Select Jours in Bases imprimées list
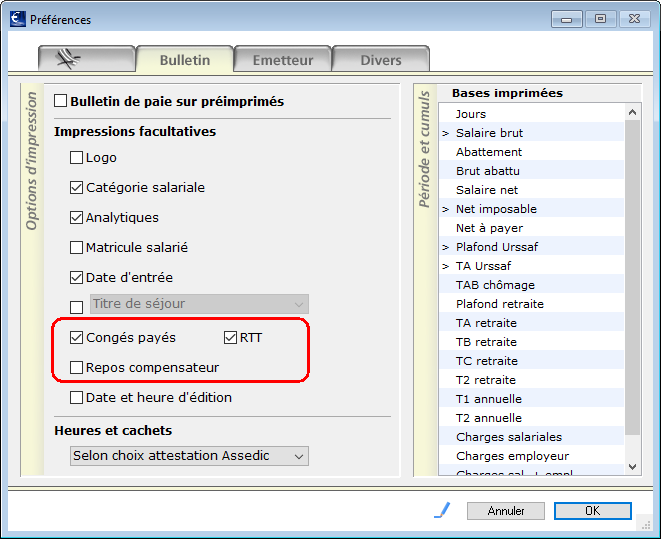Viewport: 661px width, 539px height. point(532,114)
